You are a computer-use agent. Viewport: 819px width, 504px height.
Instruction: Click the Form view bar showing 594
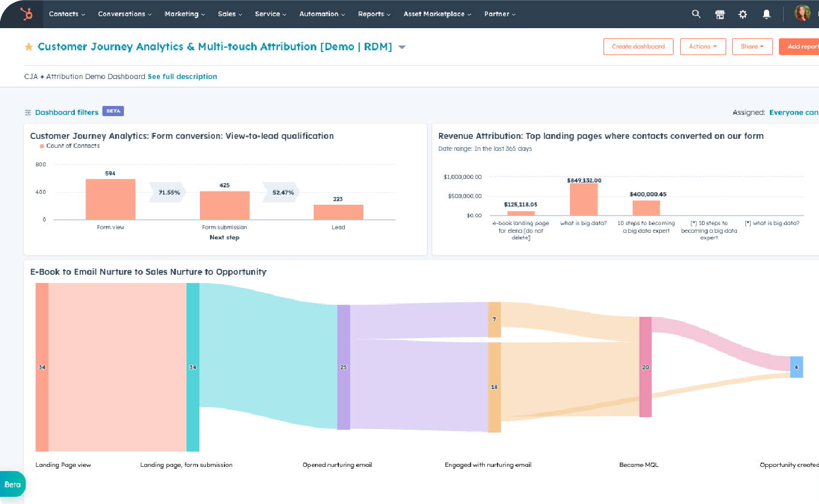110,199
